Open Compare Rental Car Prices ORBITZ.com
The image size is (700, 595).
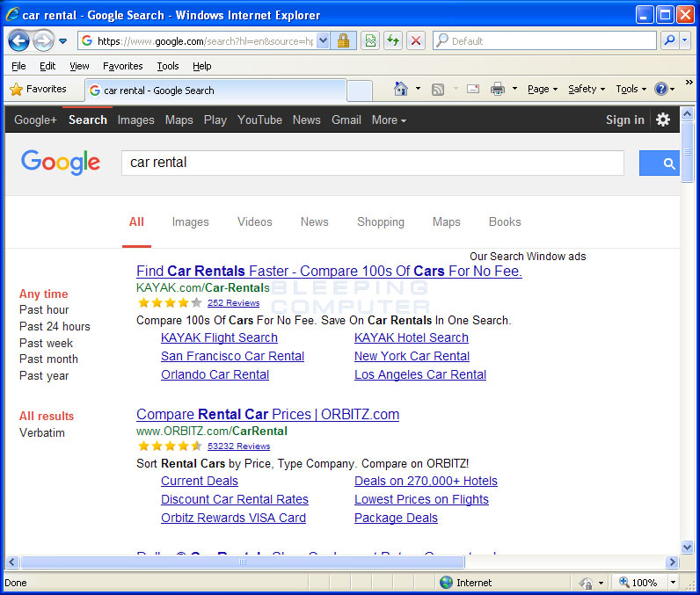point(268,414)
